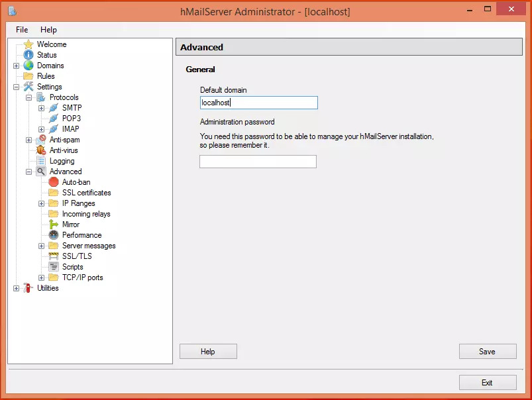
Task: Expand the IP Ranges node
Action: pyautogui.click(x=42, y=203)
